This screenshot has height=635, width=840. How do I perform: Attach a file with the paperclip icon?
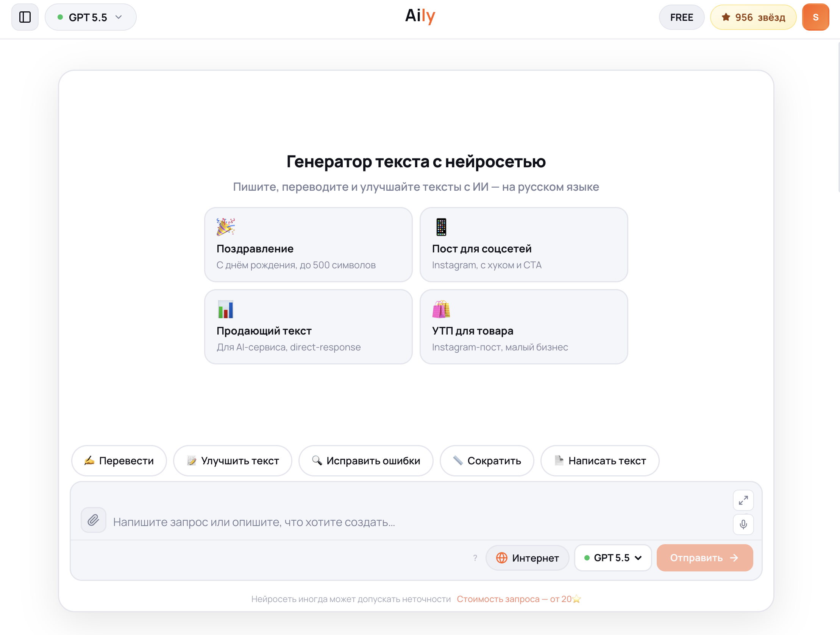click(x=94, y=520)
